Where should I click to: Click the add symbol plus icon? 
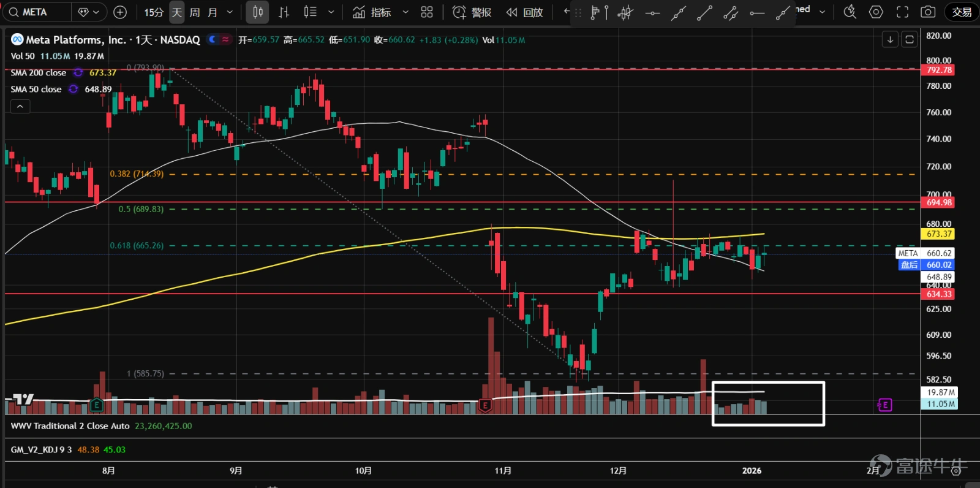[x=121, y=12]
